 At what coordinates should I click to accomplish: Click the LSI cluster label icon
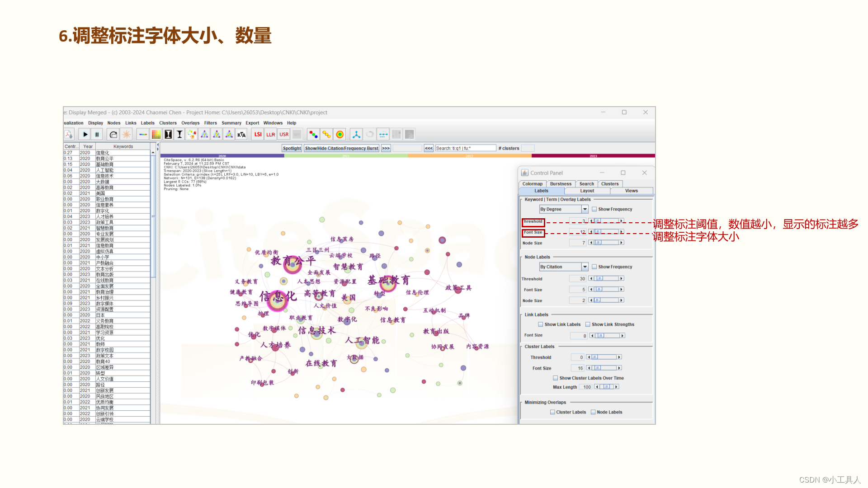258,134
